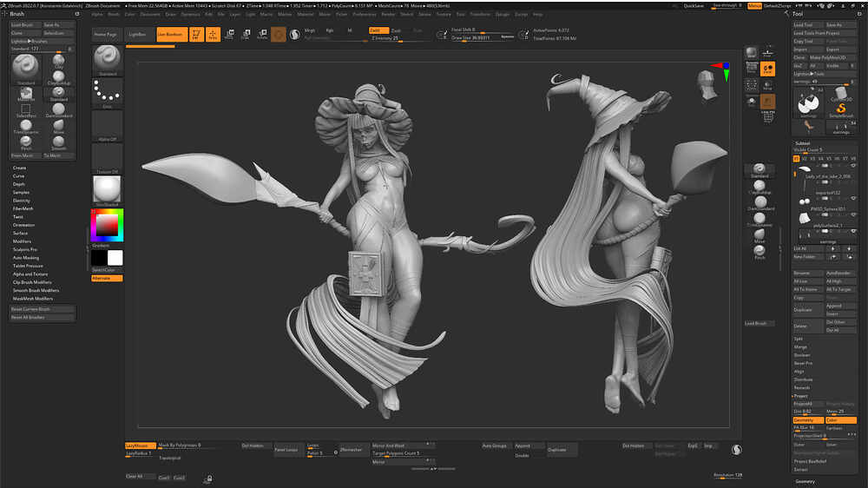Viewport: 868px width, 488px height.
Task: Click the head orientation cube in viewport
Action: point(708,83)
